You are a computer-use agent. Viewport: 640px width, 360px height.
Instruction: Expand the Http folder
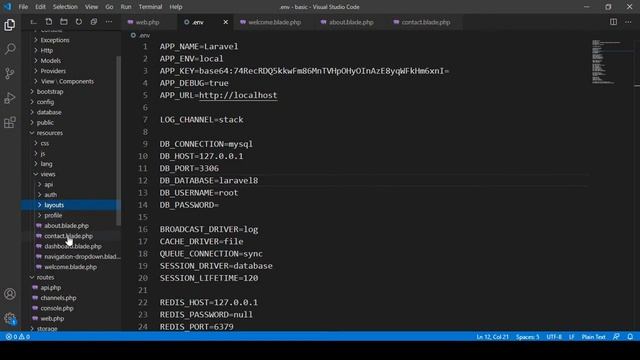tap(47, 50)
